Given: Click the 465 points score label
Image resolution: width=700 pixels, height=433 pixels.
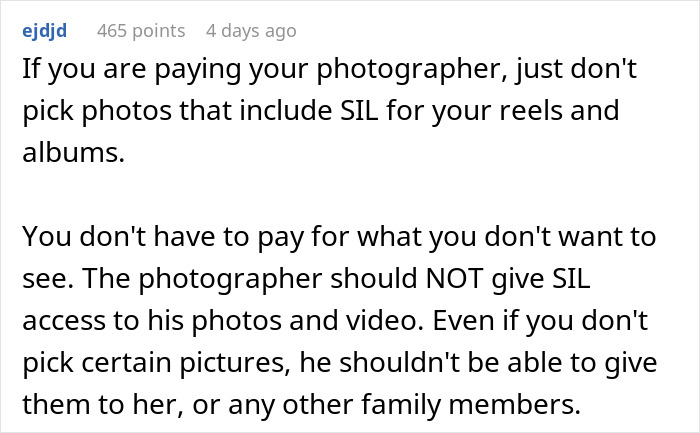Looking at the screenshot, I should tap(141, 31).
